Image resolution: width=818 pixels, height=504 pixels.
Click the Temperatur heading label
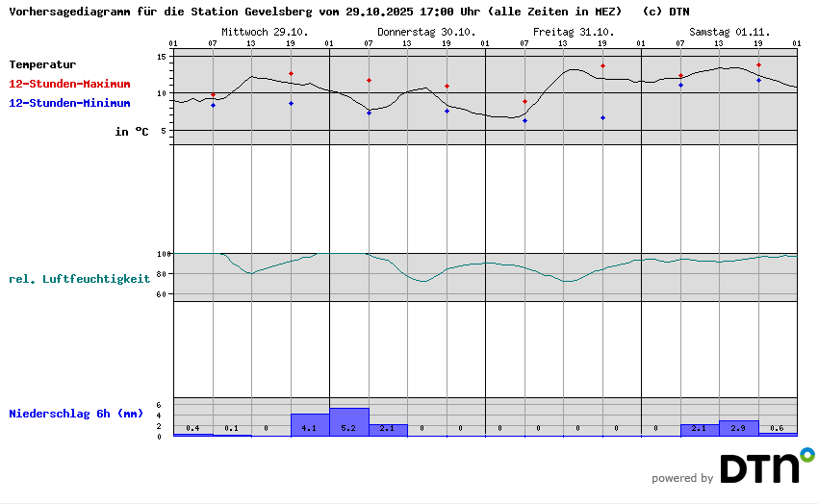click(x=42, y=65)
